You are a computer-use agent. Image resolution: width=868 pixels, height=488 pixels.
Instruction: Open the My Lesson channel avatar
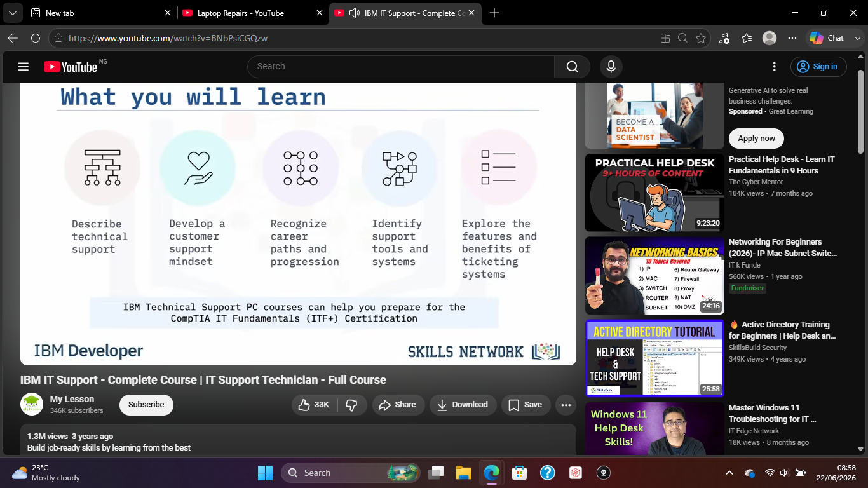(32, 404)
